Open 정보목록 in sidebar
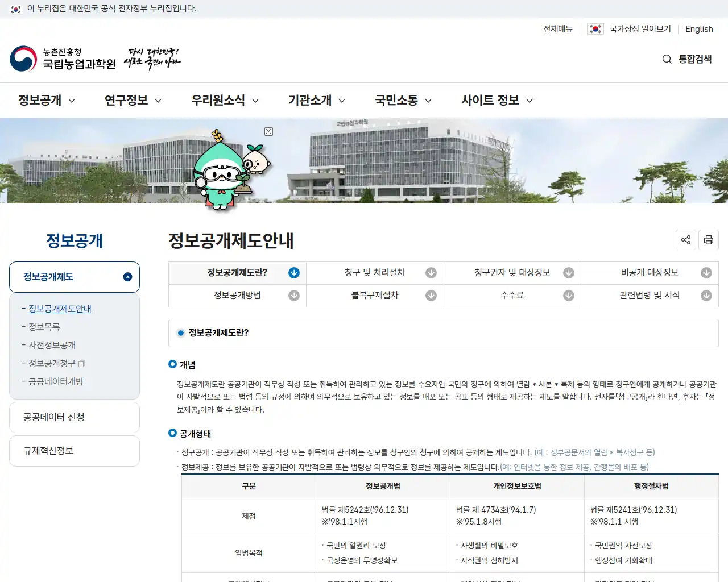The width and height of the screenshot is (728, 582). click(44, 327)
